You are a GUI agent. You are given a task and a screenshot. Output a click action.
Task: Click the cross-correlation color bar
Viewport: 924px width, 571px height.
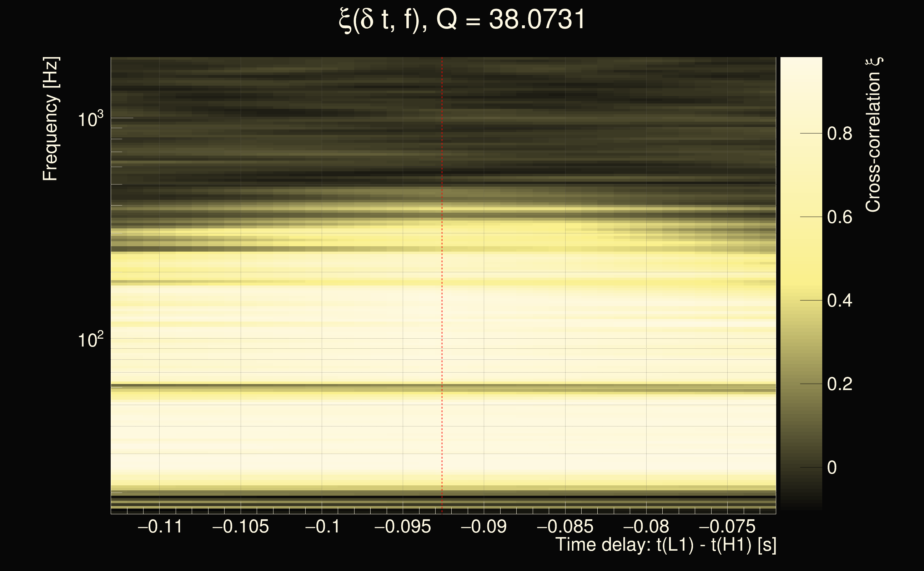pos(801,283)
